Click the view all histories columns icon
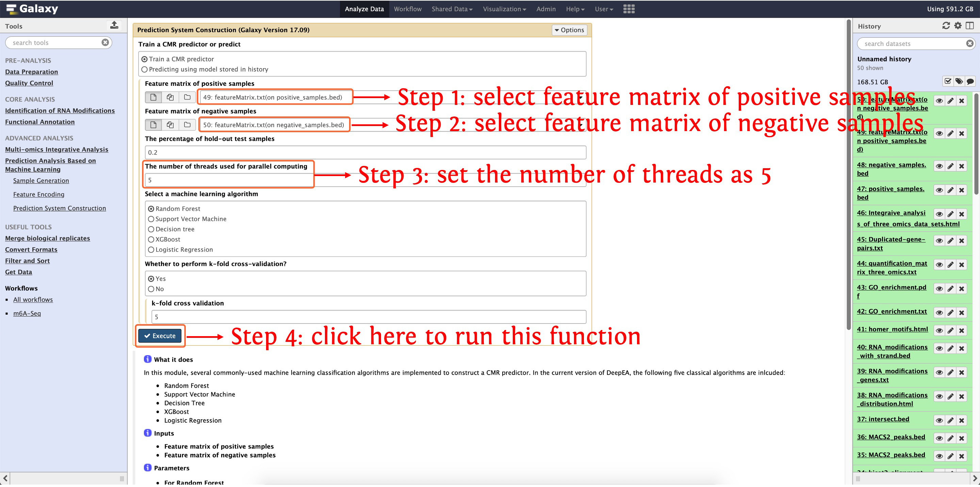This screenshot has height=487, width=980. pyautogui.click(x=969, y=26)
